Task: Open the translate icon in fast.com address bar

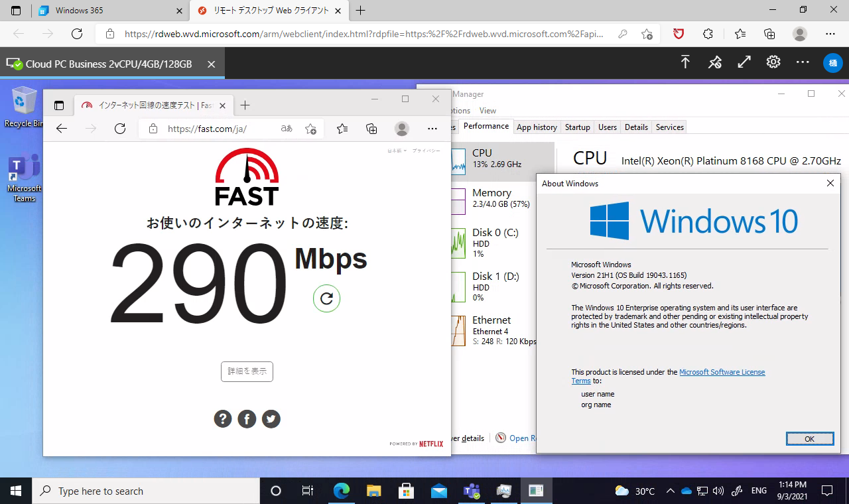Action: click(287, 129)
